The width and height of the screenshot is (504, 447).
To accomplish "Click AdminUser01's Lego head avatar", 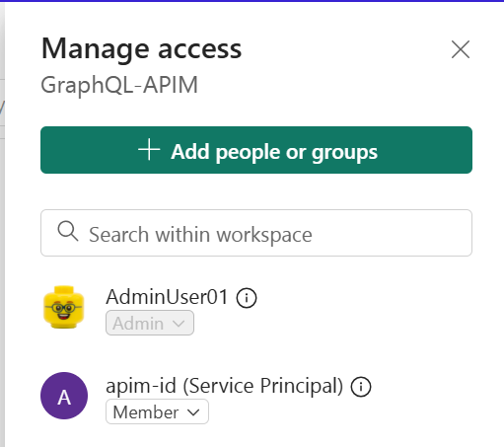I will (x=64, y=307).
